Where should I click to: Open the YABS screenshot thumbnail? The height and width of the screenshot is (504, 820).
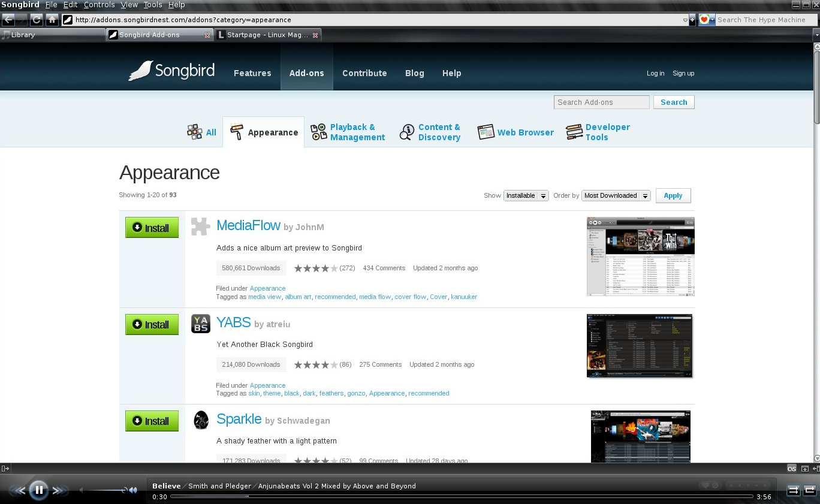coord(640,346)
